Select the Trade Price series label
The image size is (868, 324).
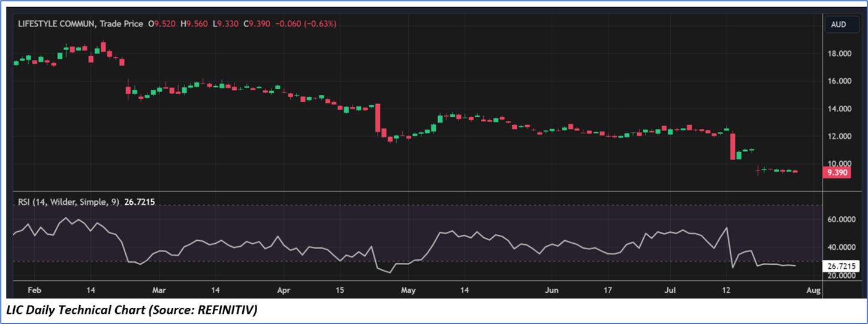point(122,24)
